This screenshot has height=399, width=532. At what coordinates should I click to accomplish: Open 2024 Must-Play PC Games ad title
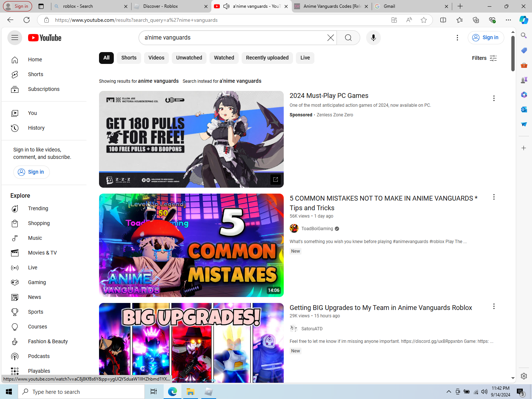point(329,96)
